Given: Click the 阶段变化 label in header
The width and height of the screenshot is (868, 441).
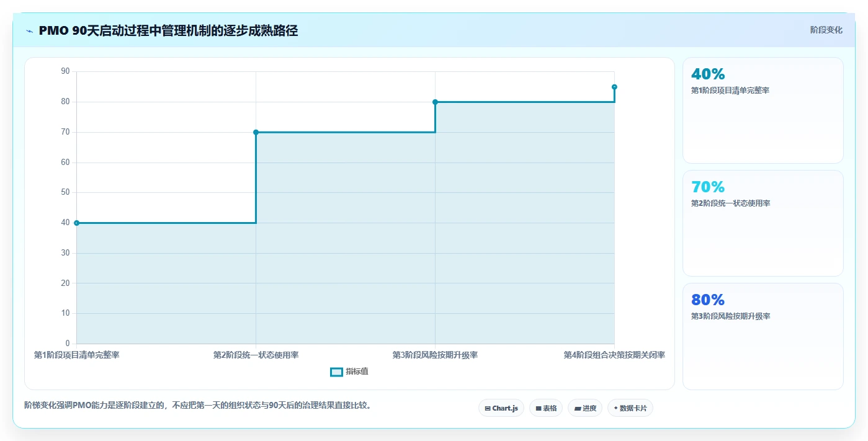Looking at the screenshot, I should pyautogui.click(x=826, y=30).
